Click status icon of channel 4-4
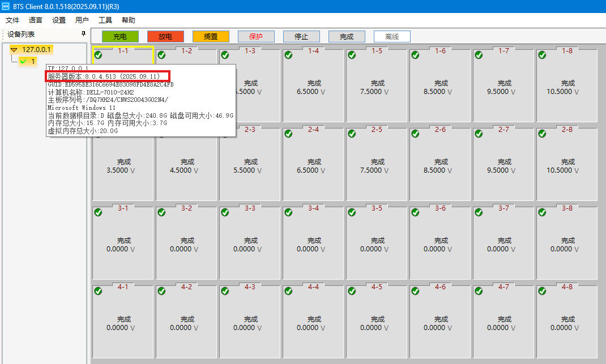 pyautogui.click(x=288, y=291)
